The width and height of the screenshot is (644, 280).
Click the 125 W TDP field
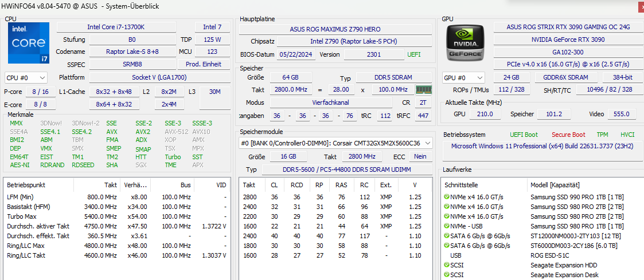point(212,40)
